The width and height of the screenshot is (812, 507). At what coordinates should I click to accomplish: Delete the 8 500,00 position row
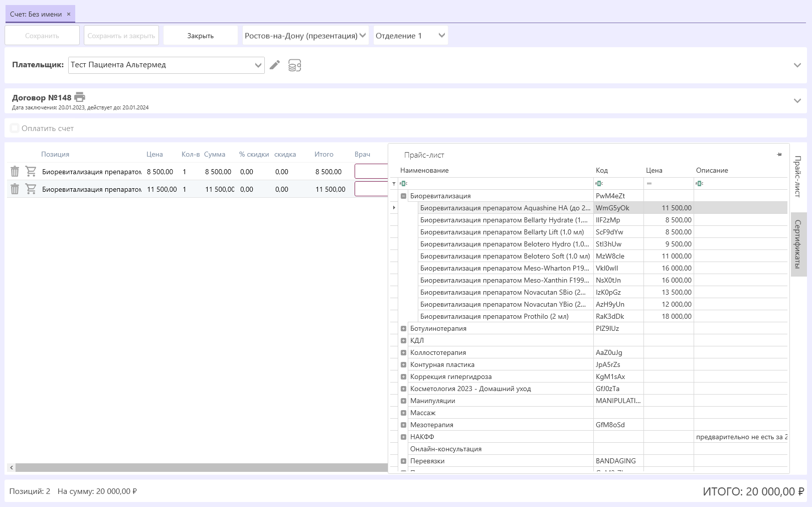click(15, 172)
